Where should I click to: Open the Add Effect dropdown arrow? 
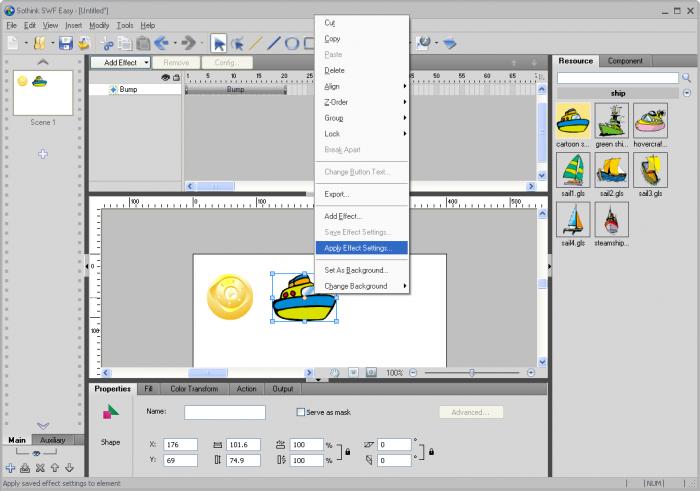pyautogui.click(x=146, y=62)
